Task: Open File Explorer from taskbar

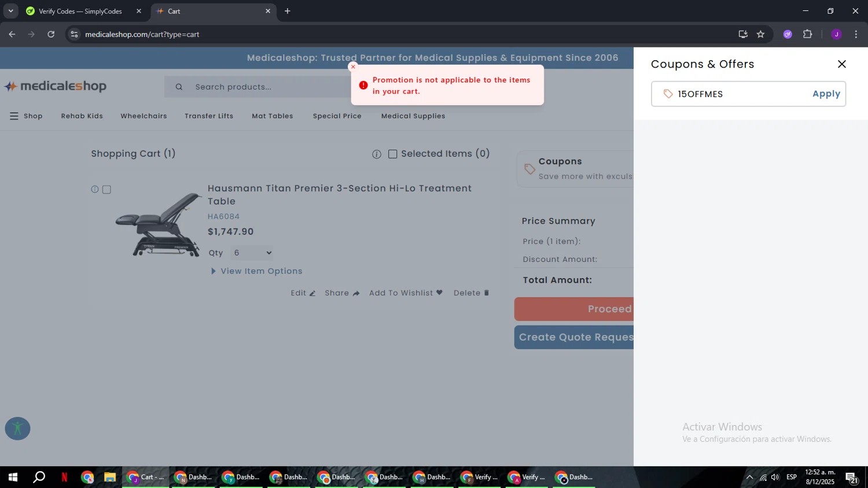Action: (x=110, y=477)
